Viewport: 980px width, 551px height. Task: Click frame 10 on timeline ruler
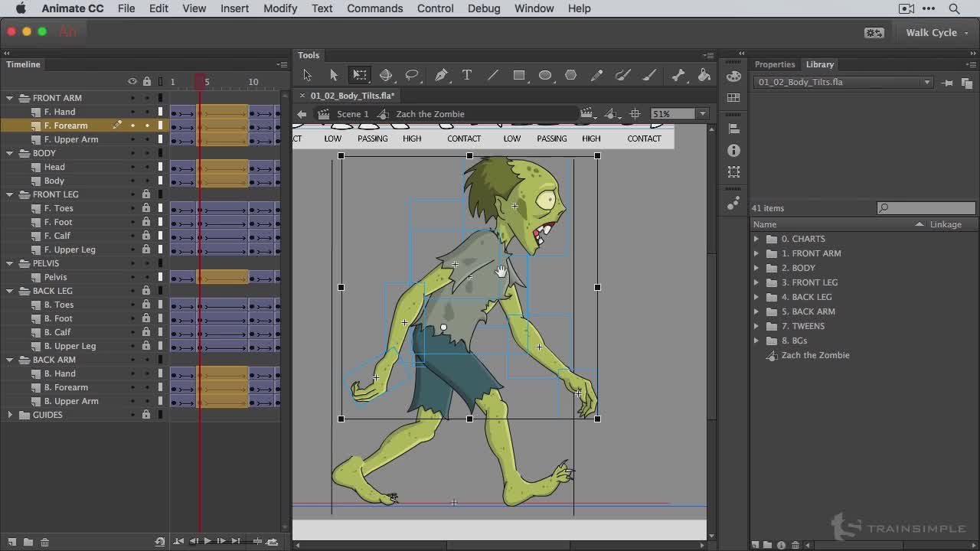[253, 82]
